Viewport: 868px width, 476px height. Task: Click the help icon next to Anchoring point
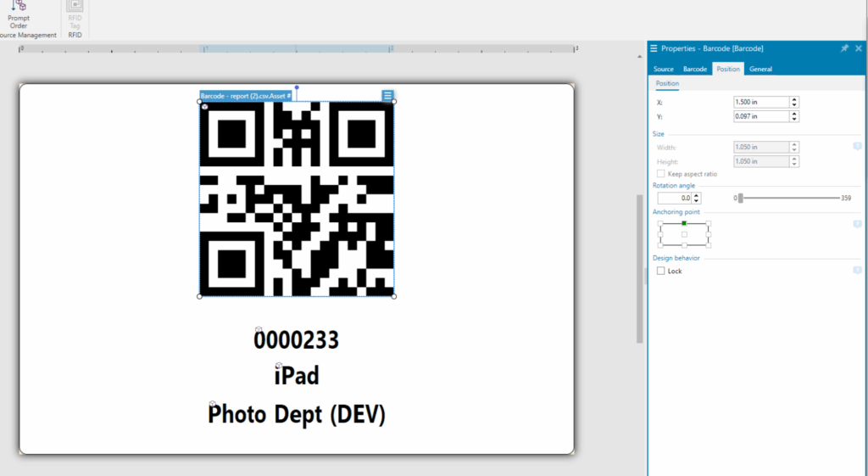click(x=857, y=224)
